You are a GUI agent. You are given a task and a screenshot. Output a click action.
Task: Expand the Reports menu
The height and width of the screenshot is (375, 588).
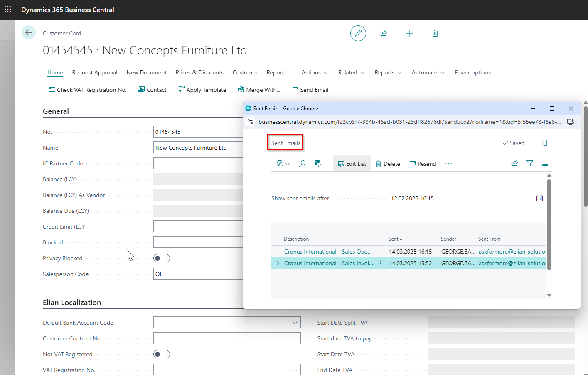tap(389, 72)
